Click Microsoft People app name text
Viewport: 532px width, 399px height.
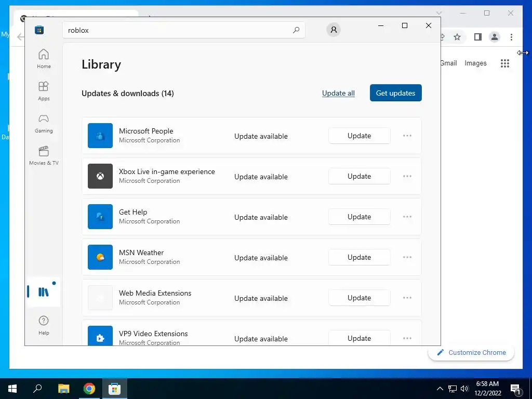[x=146, y=131]
